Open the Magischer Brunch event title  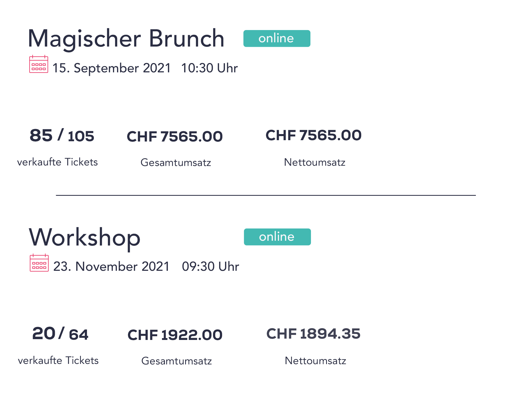(x=126, y=39)
